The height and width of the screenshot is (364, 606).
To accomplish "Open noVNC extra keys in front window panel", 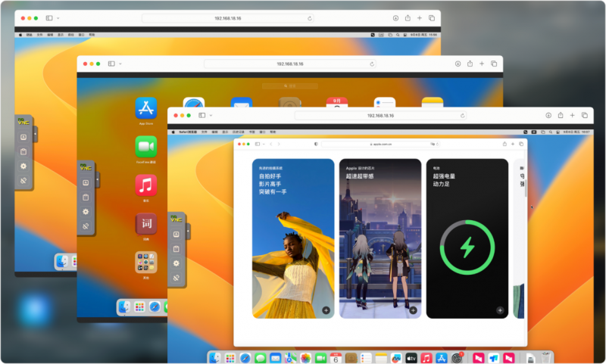I will coord(176,235).
